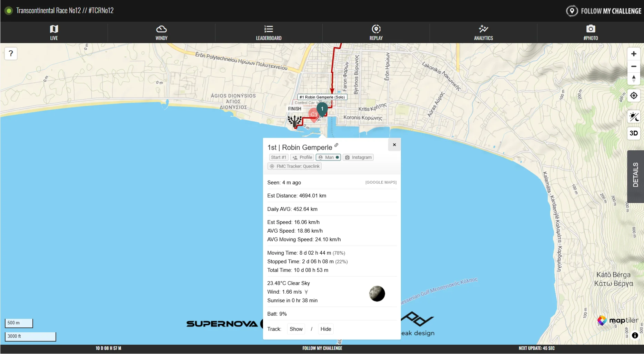Click rider marker number 1 on map
The height and width of the screenshot is (354, 644).
322,109
